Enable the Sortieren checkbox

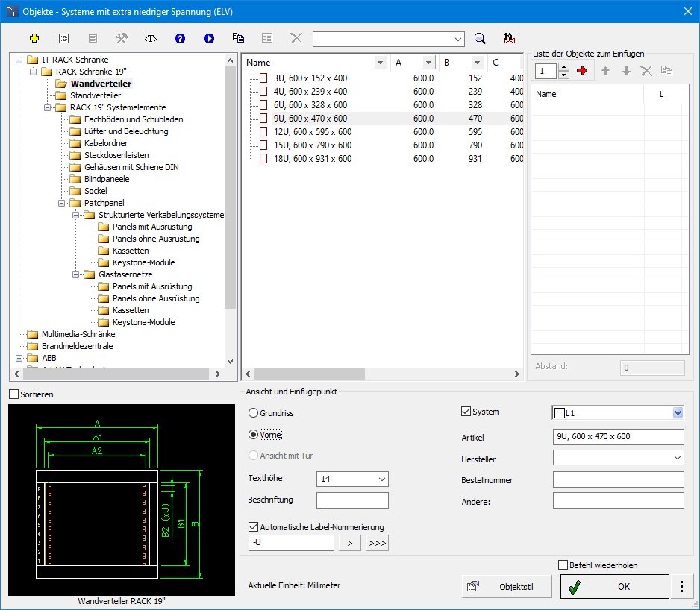(x=14, y=394)
